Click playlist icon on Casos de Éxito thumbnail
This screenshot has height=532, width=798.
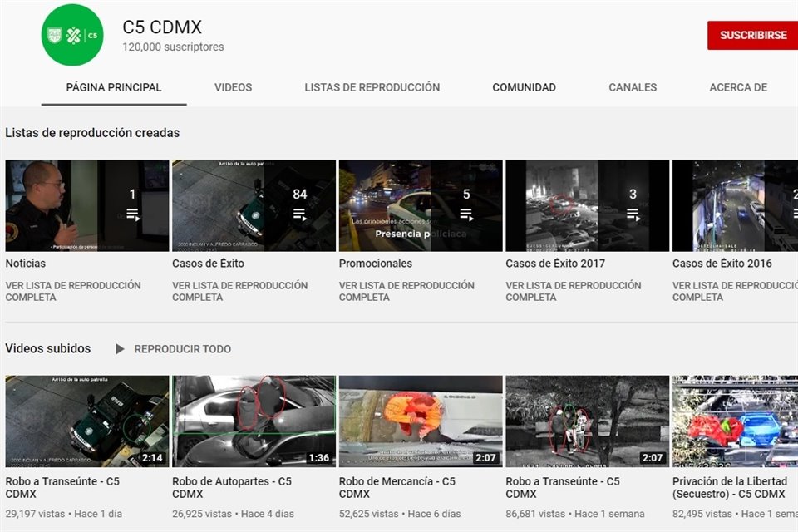[x=300, y=214]
